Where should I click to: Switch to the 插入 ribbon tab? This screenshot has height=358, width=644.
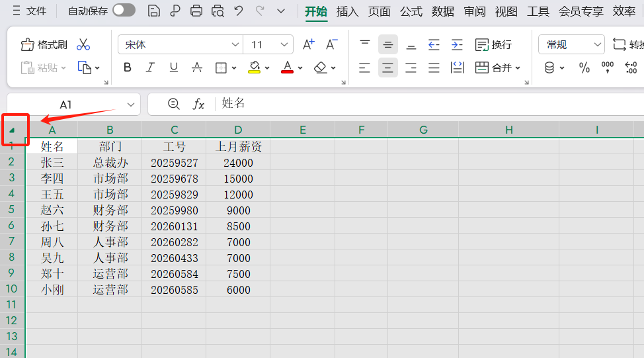point(347,11)
